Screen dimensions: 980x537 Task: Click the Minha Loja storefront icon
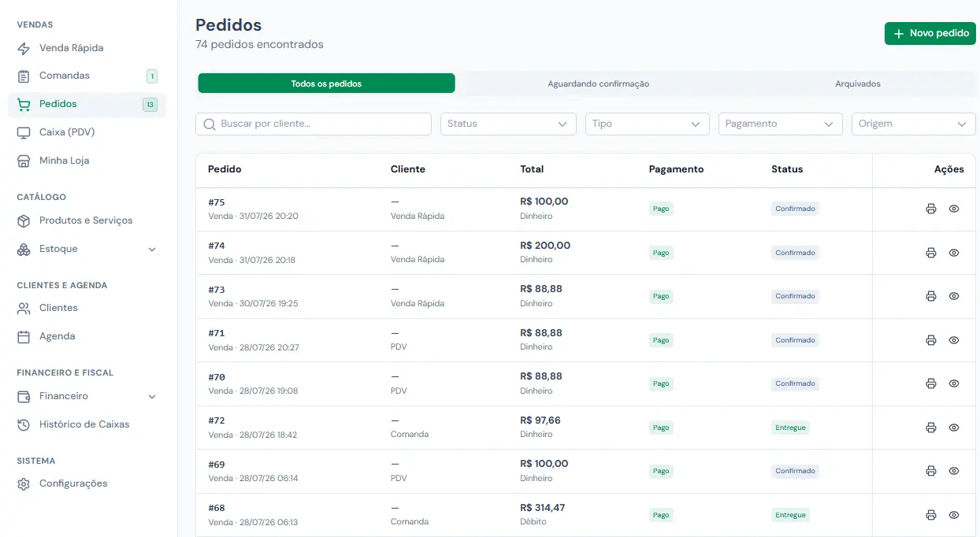[24, 161]
